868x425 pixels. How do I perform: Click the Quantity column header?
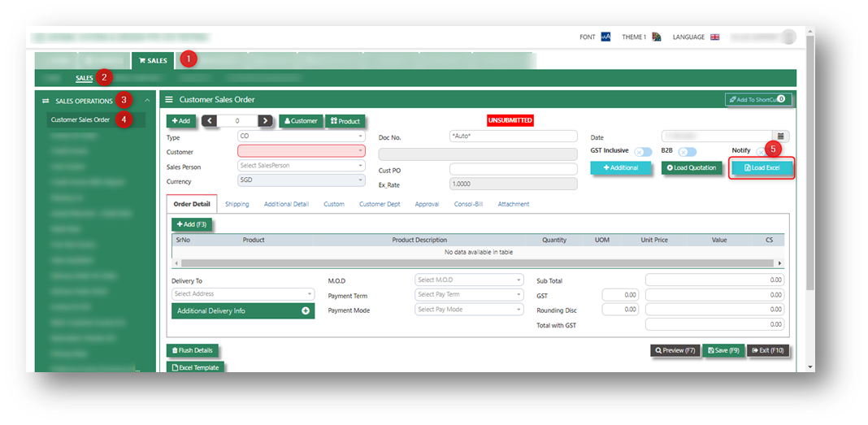(554, 241)
